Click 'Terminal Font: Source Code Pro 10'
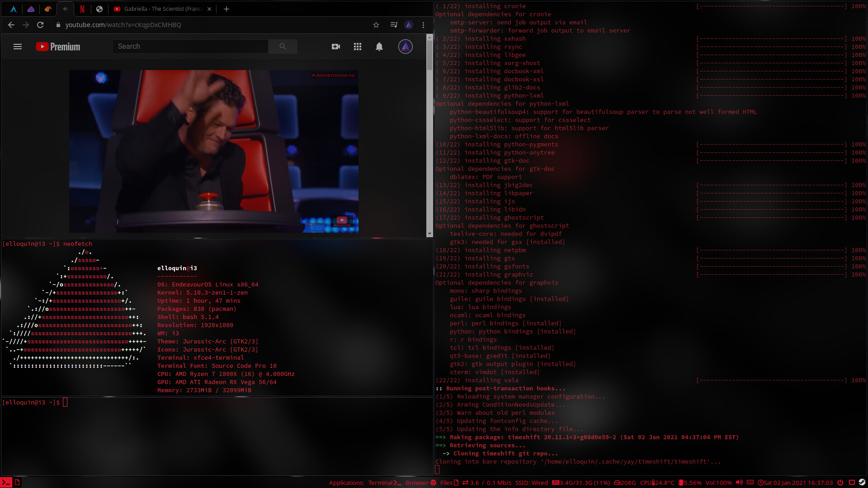Screen dimensions: 868x488 (217, 366)
